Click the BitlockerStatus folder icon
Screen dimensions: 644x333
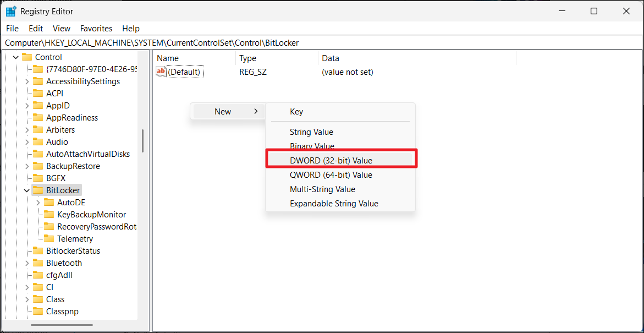tap(38, 251)
